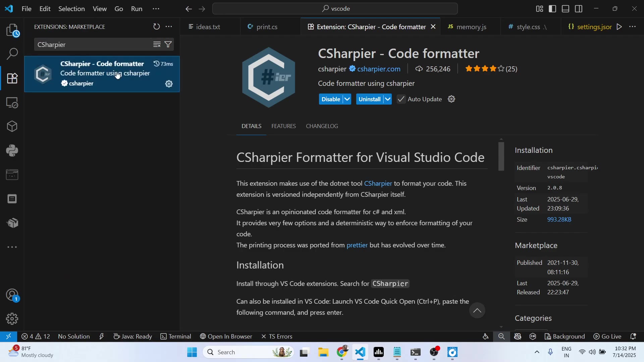Open extension settings gear beside Auto Update

pos(452,99)
